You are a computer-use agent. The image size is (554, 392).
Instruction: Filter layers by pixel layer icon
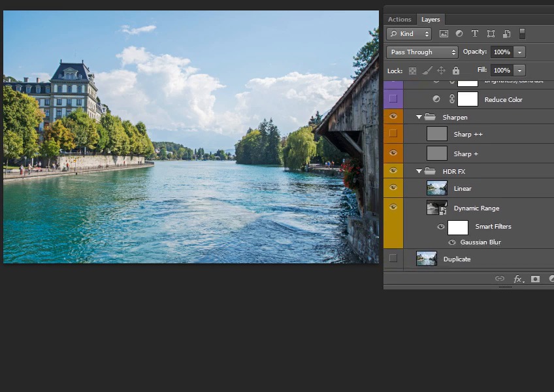(x=444, y=33)
